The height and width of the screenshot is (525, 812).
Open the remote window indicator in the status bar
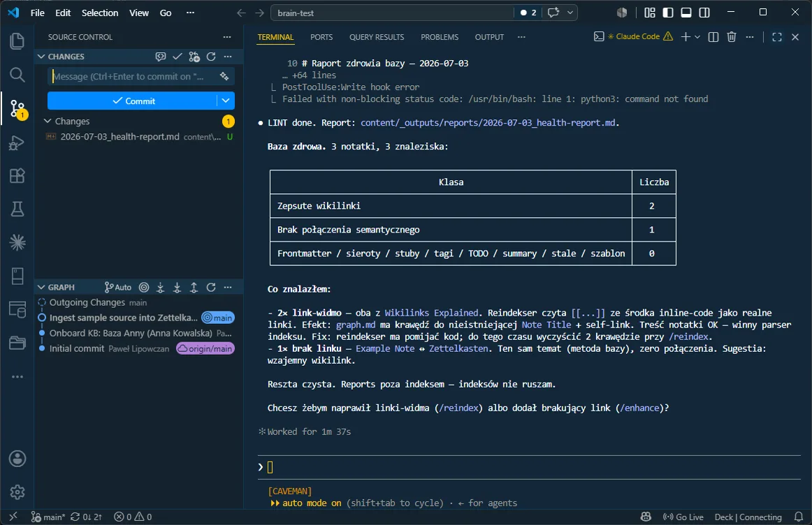point(13,517)
